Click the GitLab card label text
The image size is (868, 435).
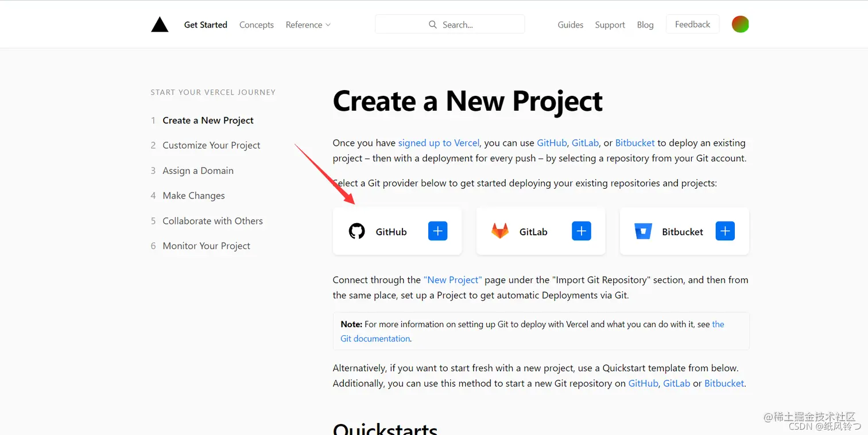[x=533, y=232]
